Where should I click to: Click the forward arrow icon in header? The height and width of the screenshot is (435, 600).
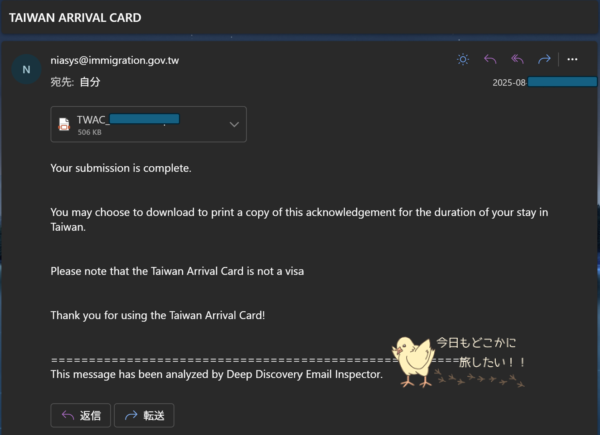544,59
